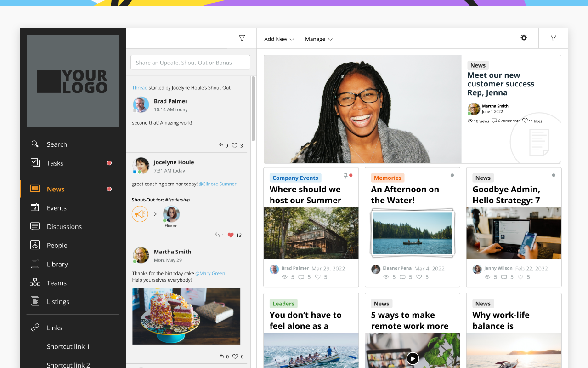588x368 pixels.
Task: Open Tasks from the sidebar
Action: pyautogui.click(x=55, y=163)
